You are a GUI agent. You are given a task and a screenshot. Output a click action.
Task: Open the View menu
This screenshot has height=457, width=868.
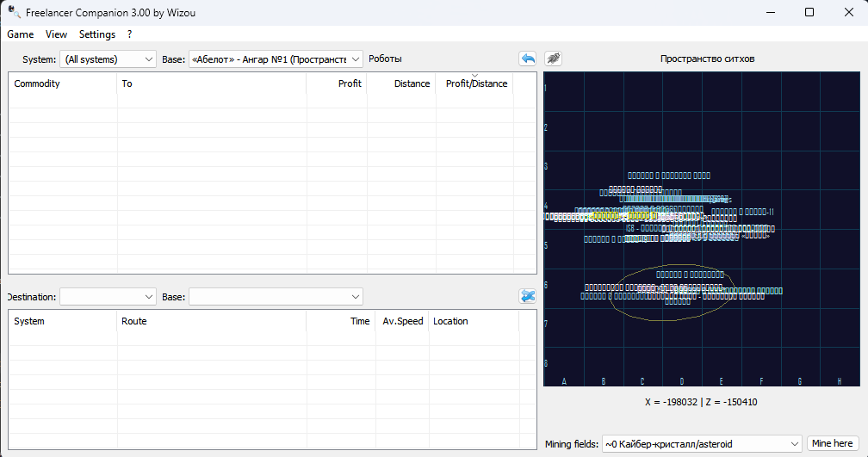pos(56,34)
